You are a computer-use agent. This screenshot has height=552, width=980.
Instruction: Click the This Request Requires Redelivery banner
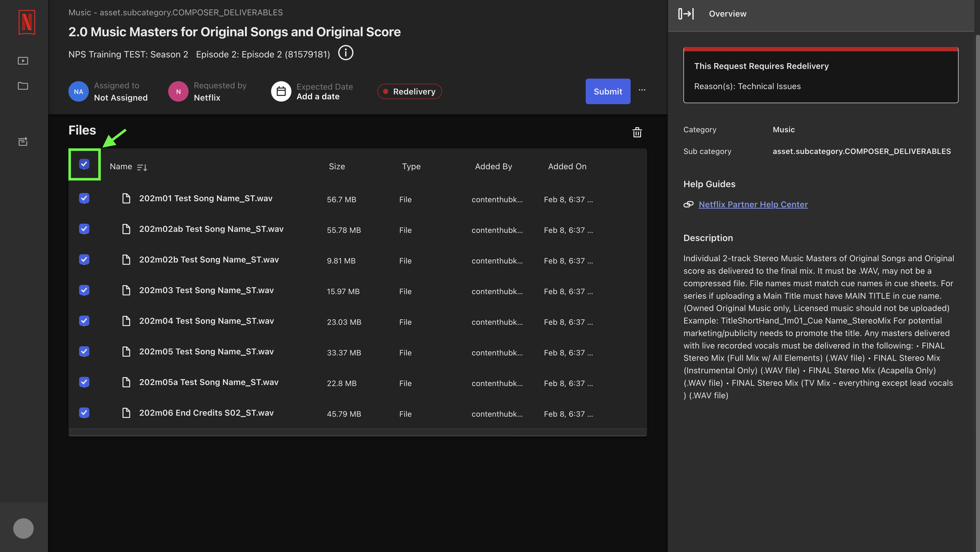pyautogui.click(x=820, y=75)
